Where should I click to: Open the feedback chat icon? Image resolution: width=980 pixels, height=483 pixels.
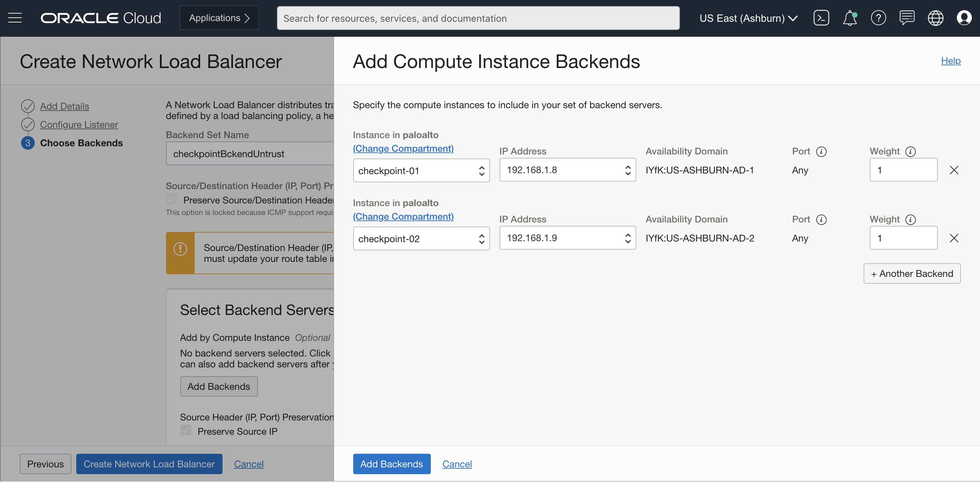point(907,17)
